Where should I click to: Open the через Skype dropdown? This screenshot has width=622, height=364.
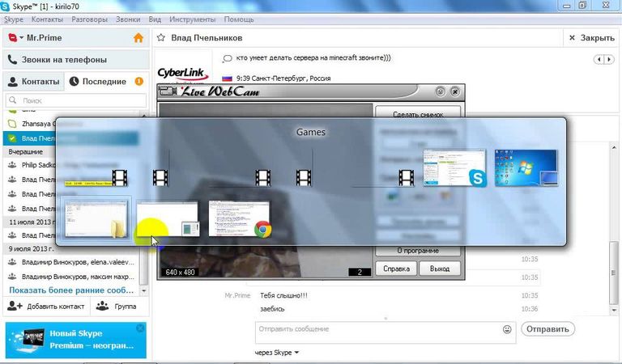(x=278, y=353)
